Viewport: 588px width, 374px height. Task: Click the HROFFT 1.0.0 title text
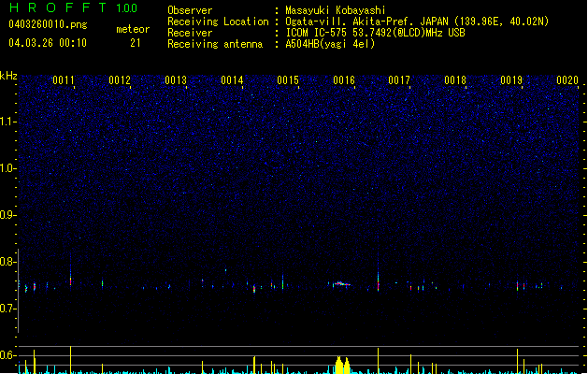[x=73, y=7]
